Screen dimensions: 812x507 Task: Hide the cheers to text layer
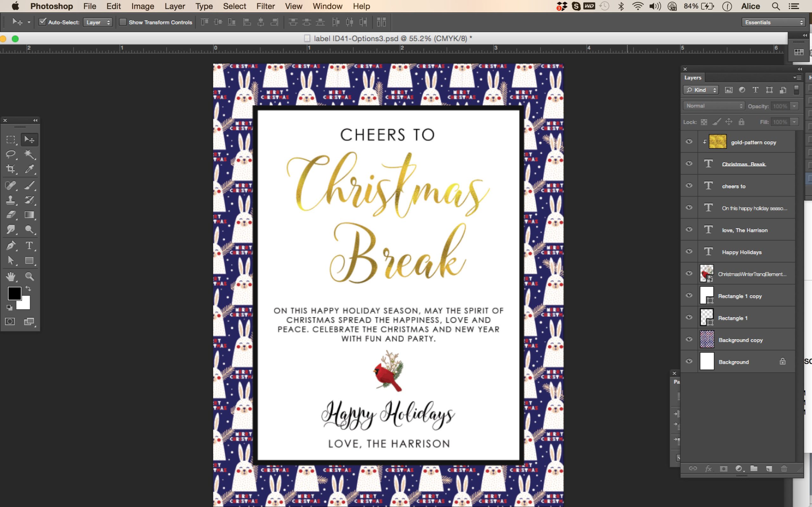689,185
